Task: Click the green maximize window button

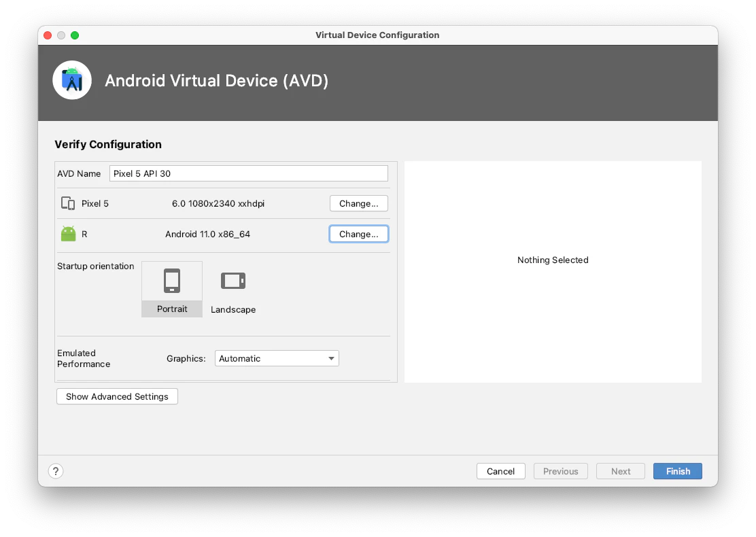Action: (x=75, y=35)
